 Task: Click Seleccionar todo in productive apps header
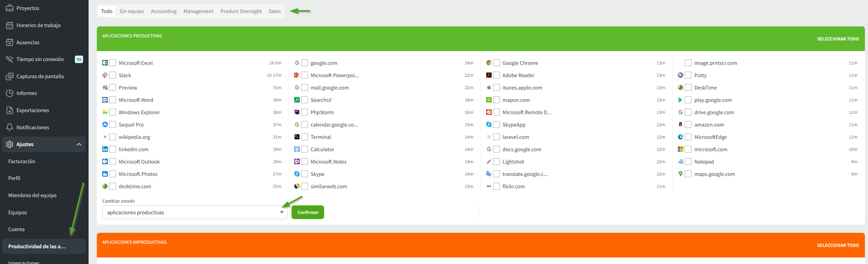838,39
